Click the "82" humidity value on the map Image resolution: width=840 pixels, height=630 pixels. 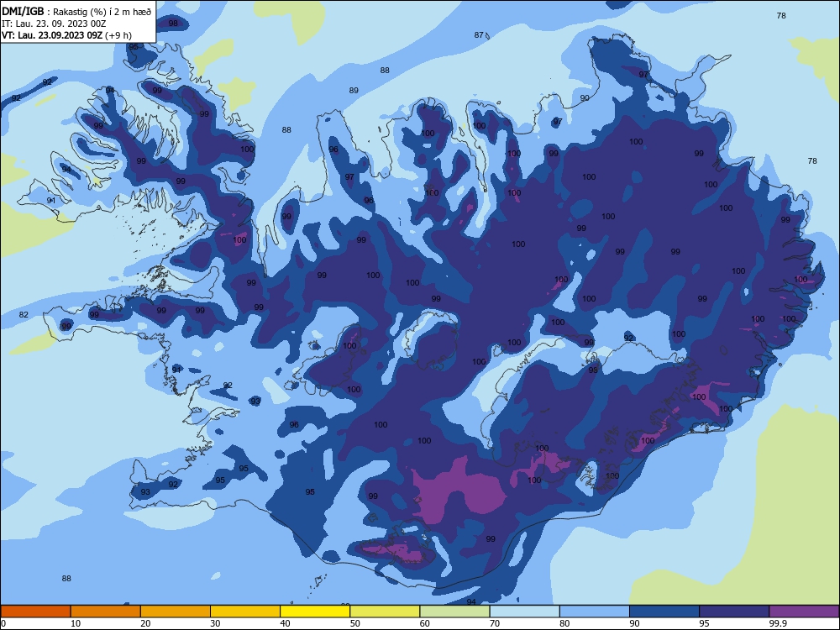click(24, 314)
